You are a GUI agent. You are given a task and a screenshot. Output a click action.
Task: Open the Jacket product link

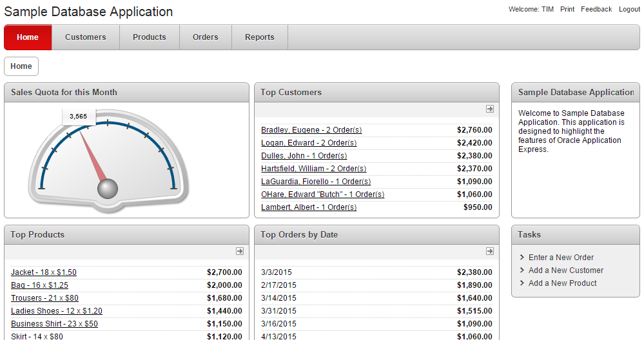click(x=43, y=272)
